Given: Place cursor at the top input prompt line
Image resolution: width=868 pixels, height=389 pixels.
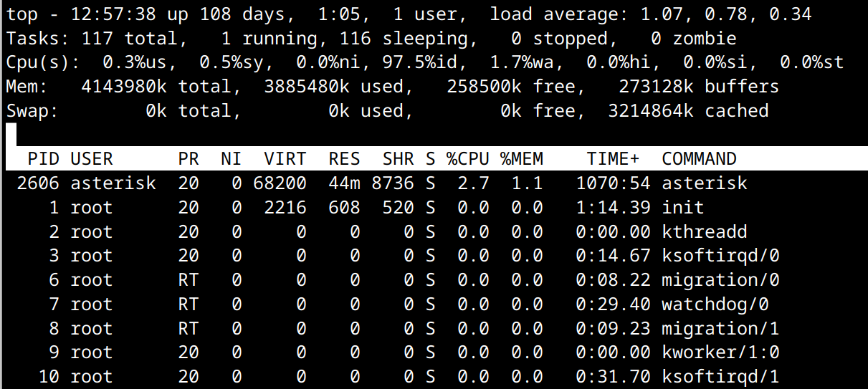Looking at the screenshot, I should tap(11, 135).
